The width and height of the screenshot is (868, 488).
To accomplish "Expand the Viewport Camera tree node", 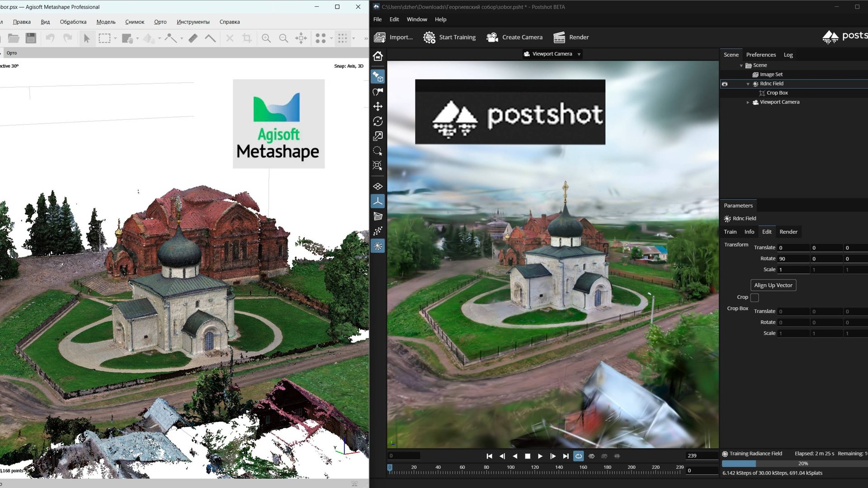I will point(748,102).
